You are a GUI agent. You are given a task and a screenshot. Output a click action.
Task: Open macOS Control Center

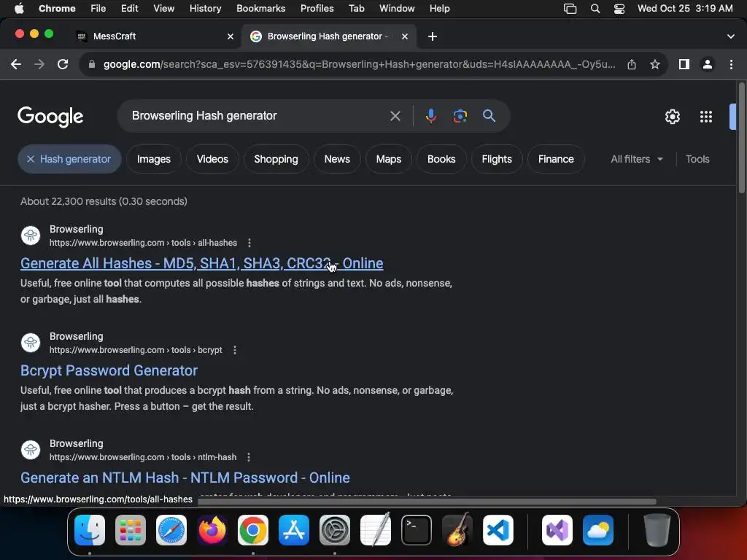tap(619, 9)
